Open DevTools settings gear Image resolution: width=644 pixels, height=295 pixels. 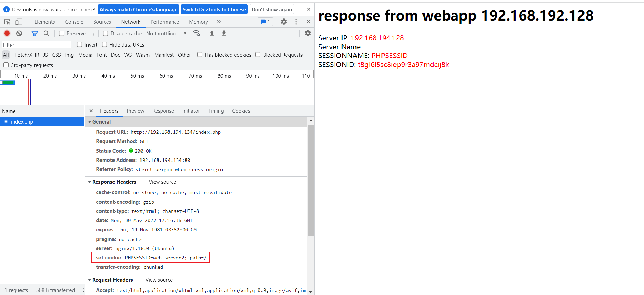point(284,22)
